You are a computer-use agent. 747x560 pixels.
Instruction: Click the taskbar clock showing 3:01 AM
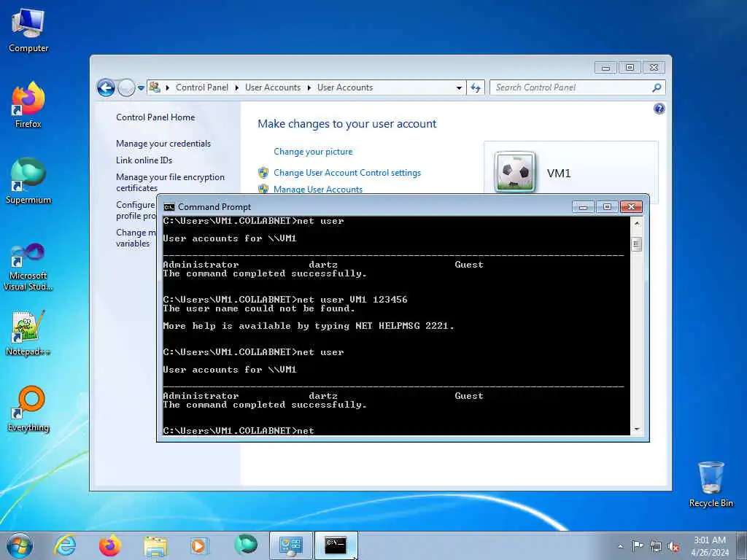coord(710,545)
